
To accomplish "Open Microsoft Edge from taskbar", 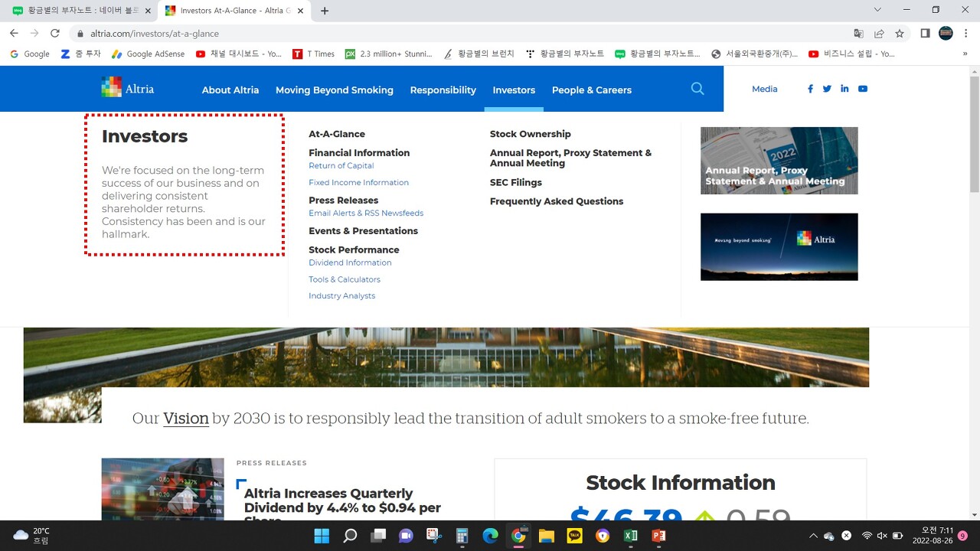I will coord(490,536).
